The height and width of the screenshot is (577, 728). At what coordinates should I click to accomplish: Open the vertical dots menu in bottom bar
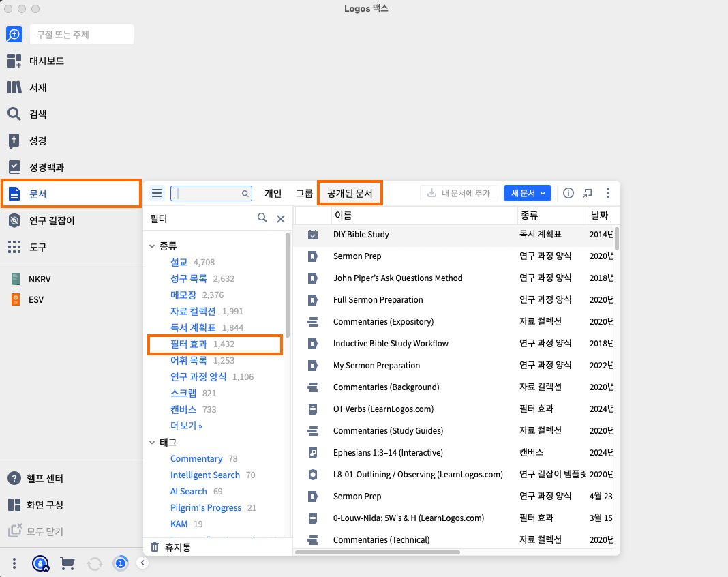14,563
